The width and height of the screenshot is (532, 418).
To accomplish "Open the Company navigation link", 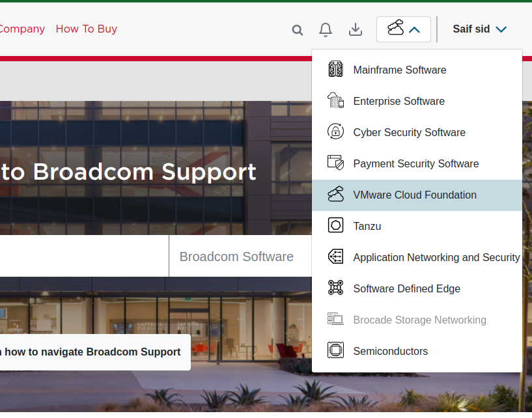I will [22, 29].
